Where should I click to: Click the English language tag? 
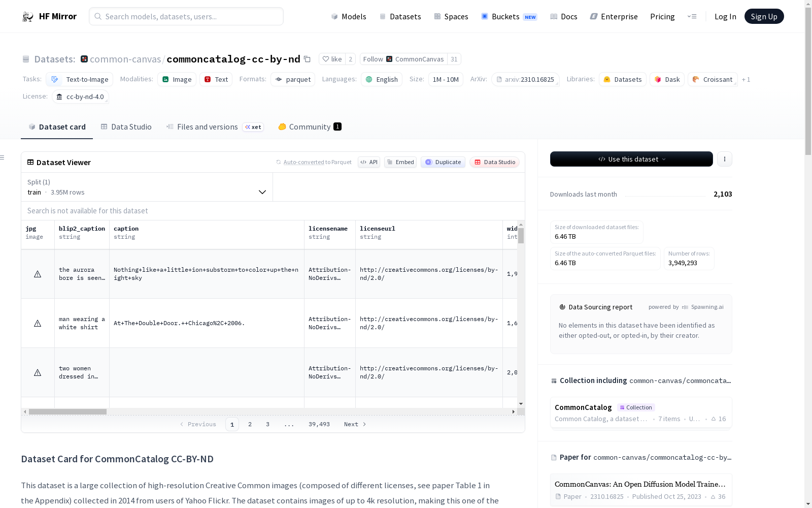pos(382,79)
